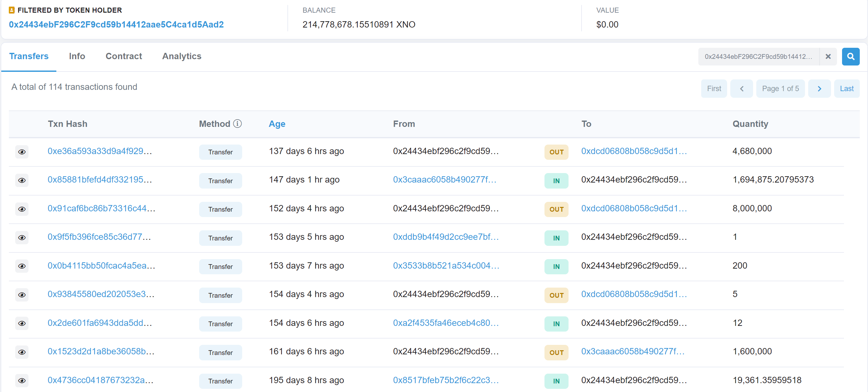Switch to the Info tab
868x392 pixels.
[77, 56]
